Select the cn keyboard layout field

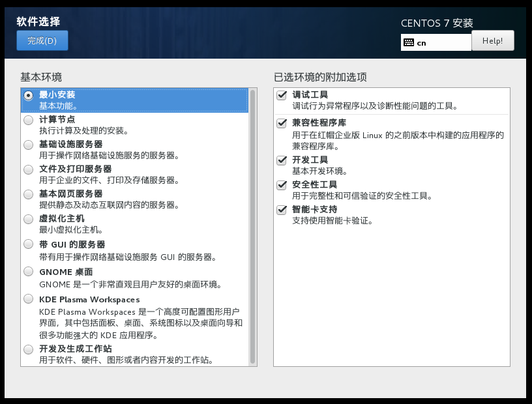click(x=436, y=42)
